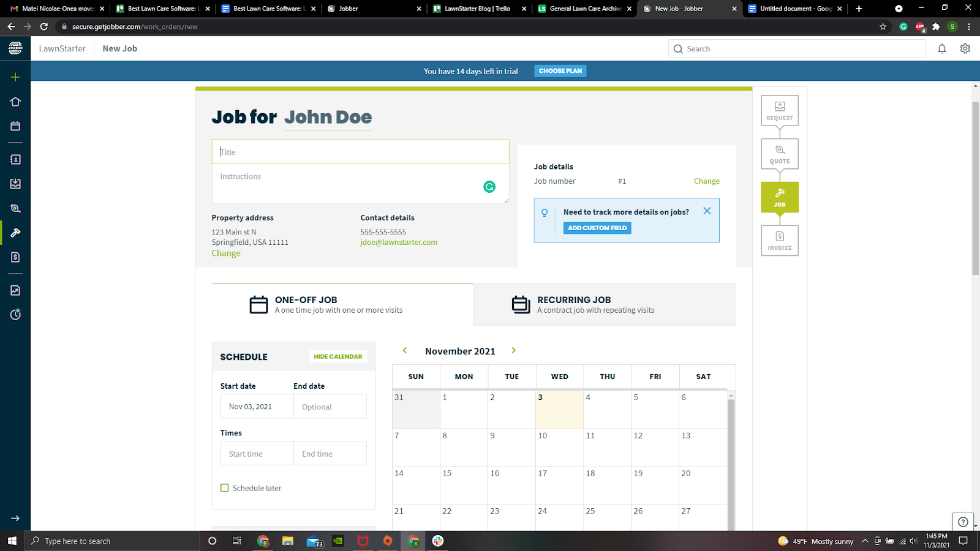This screenshot has height=551, width=980.
Task: Click the Request step in the workflow panel
Action: (x=779, y=110)
